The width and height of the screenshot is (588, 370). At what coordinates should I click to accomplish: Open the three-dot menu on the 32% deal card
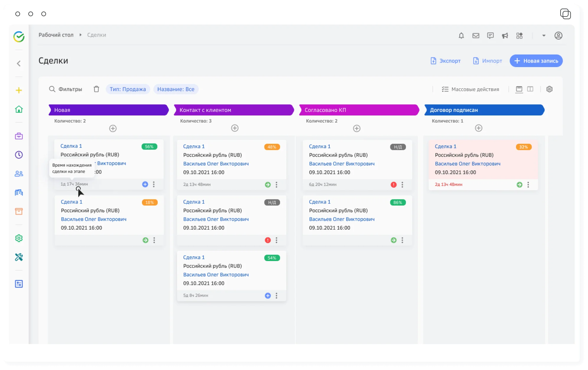pos(528,185)
